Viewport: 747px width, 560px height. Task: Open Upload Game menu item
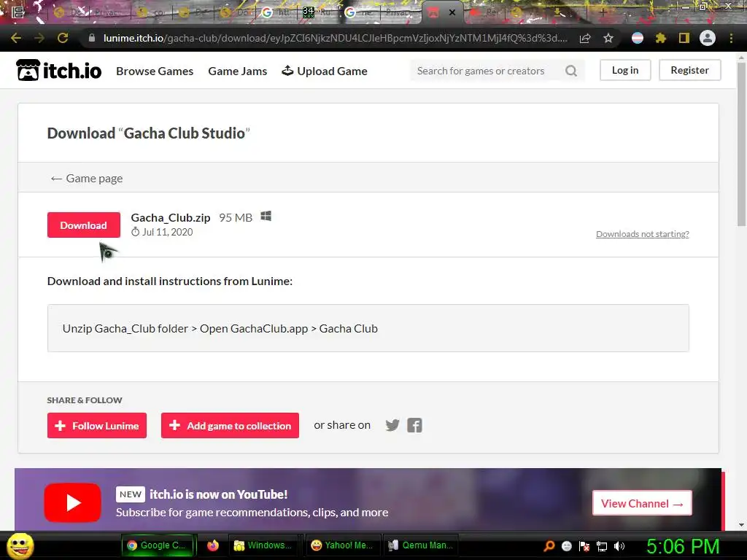click(325, 71)
